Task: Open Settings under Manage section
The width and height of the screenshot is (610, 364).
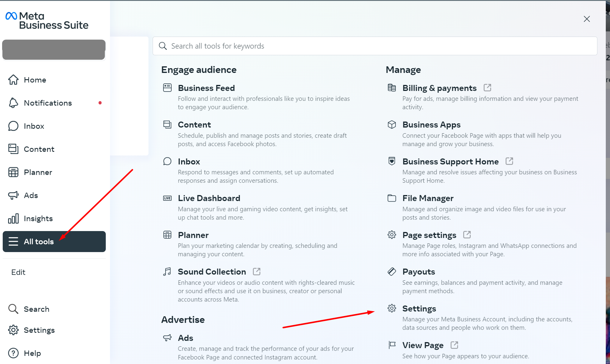Action: coord(419,308)
